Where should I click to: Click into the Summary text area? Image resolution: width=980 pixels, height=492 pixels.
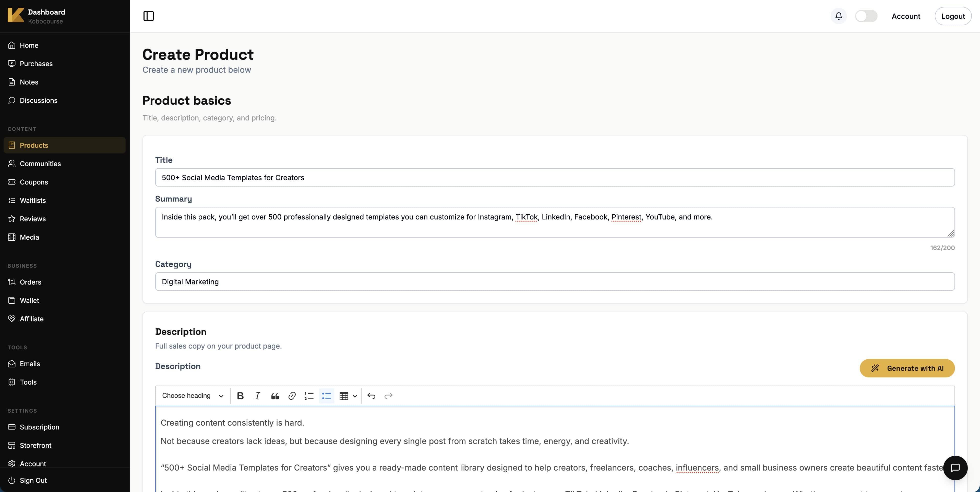pos(555,223)
